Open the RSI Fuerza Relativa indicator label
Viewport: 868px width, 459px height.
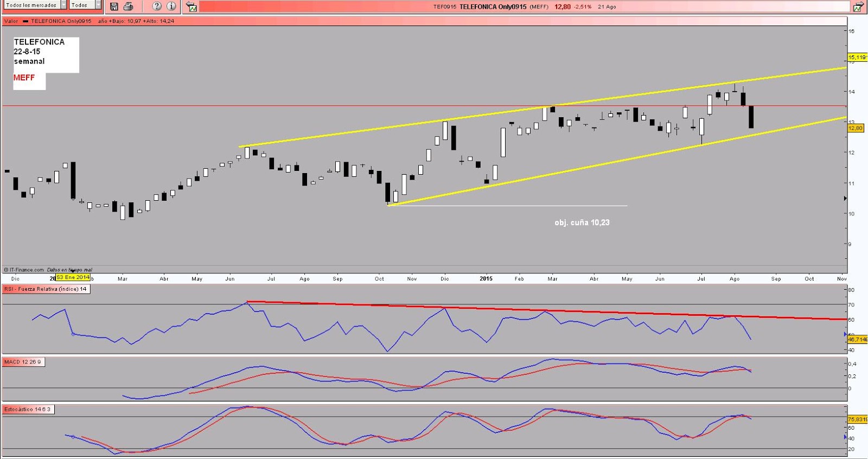46,289
